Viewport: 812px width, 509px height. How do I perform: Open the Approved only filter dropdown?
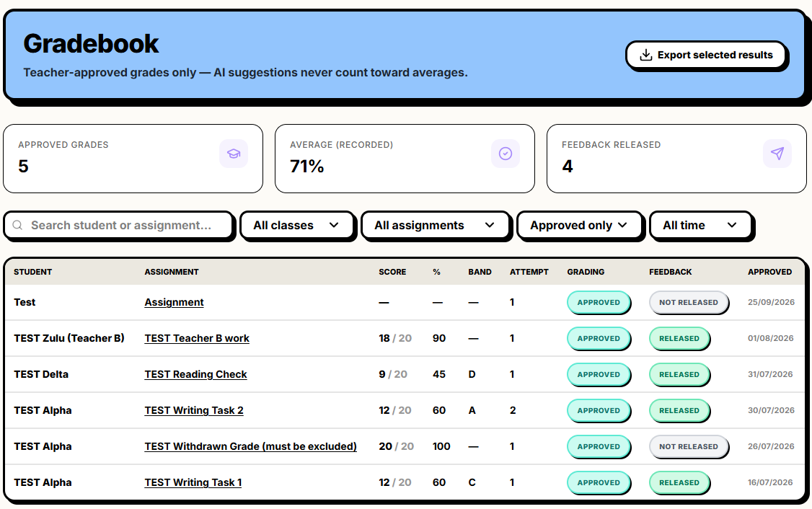click(x=580, y=225)
